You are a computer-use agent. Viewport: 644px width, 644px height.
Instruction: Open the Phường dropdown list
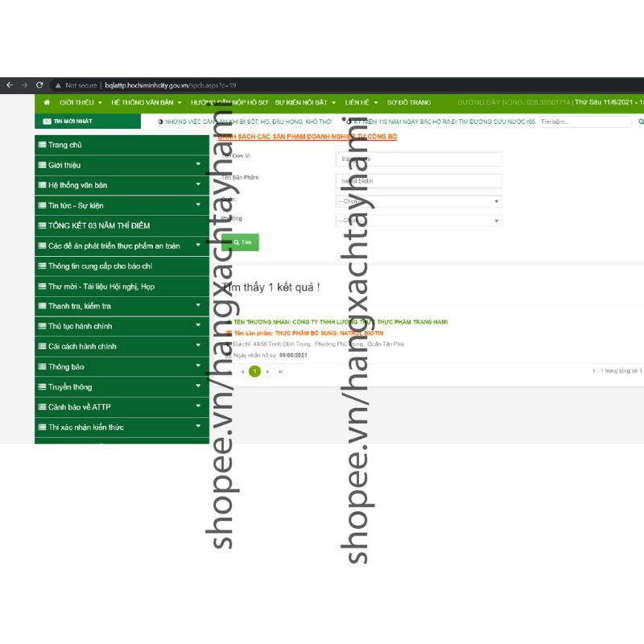418,221
